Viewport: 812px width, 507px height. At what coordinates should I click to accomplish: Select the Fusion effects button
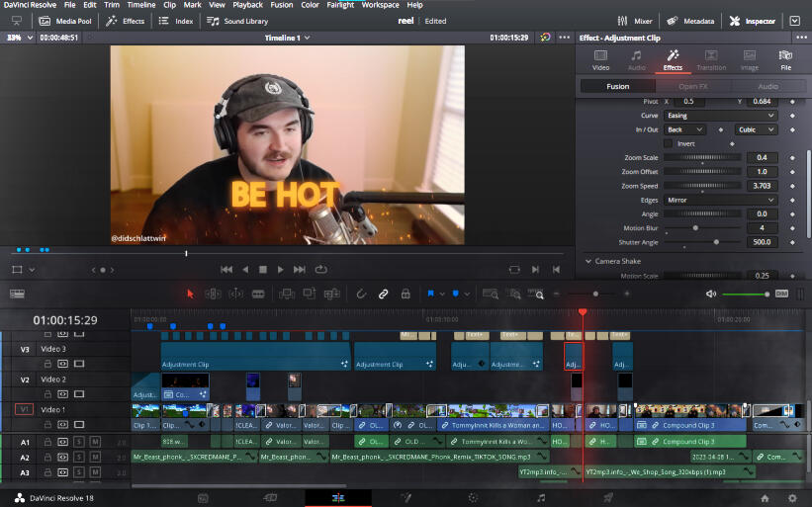[x=617, y=86]
